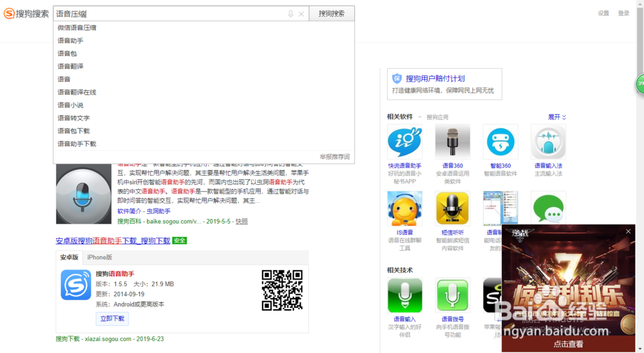The height and width of the screenshot is (353, 644).
Task: Click the voice assistant microphone thumbnail
Action: click(84, 194)
